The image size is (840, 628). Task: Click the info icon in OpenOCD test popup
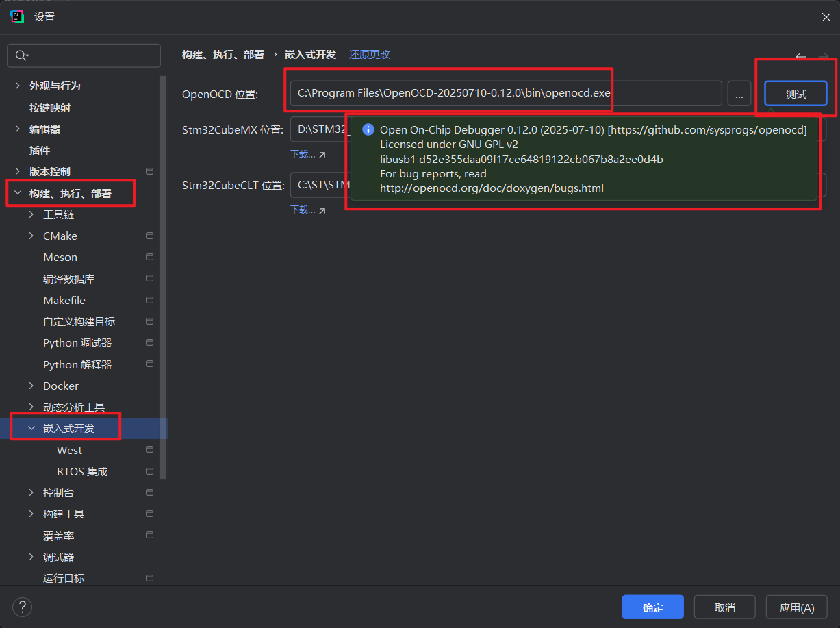[368, 129]
